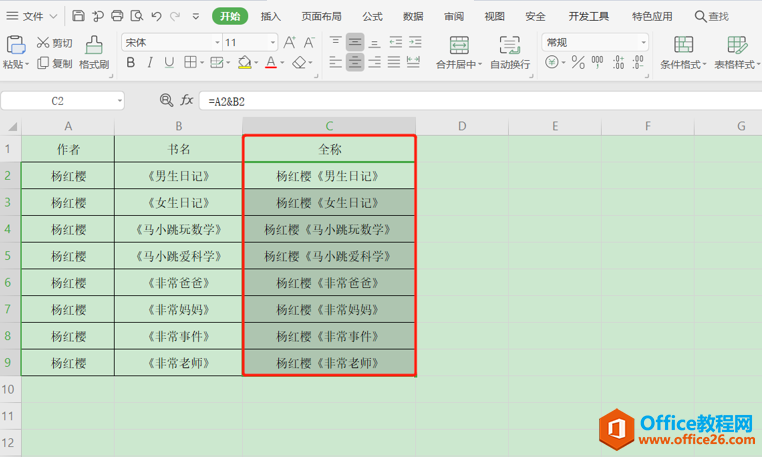Toggle Bold formatting

click(130, 62)
